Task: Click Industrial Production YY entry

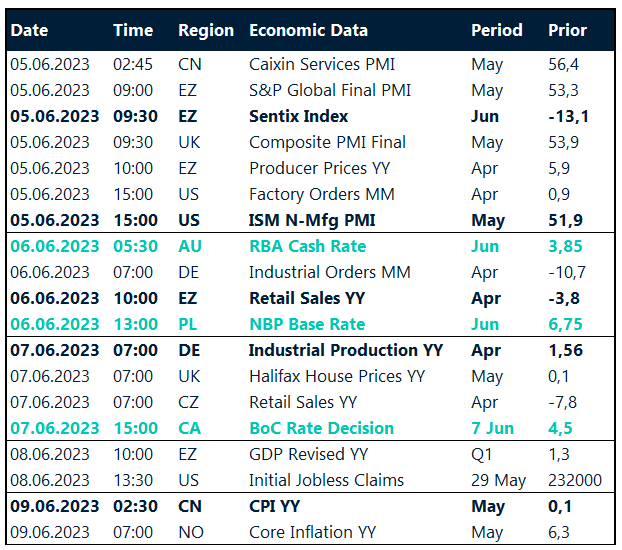Action: tap(345, 350)
